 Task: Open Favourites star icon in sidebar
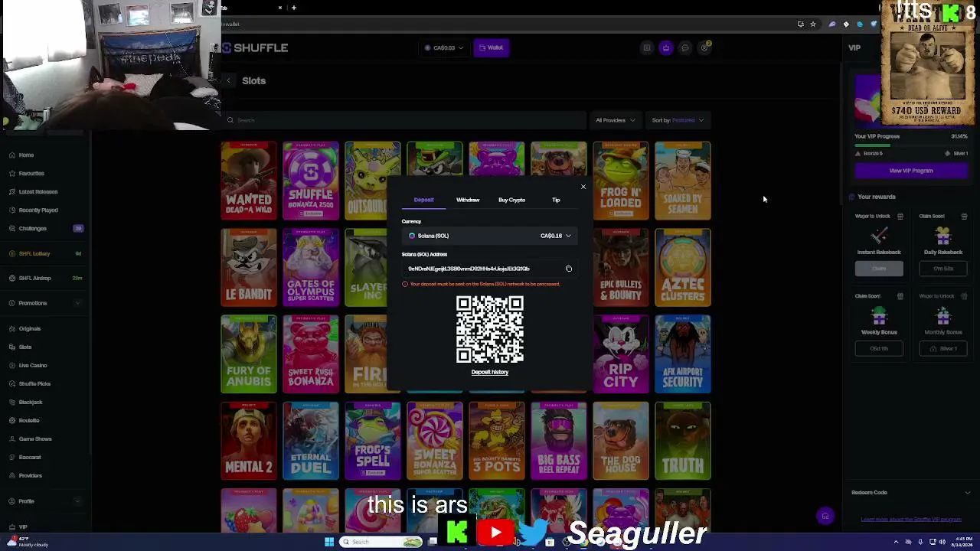(12, 174)
